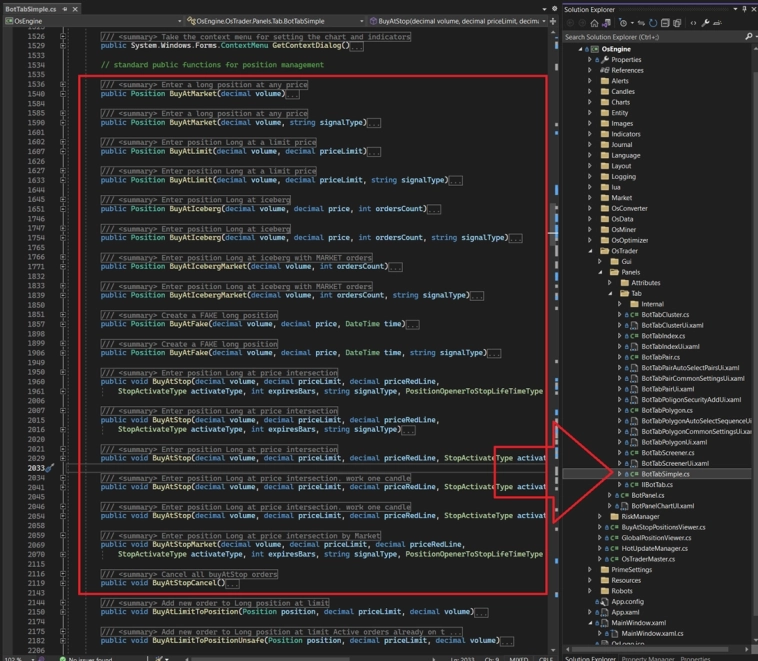The width and height of the screenshot is (758, 661).
Task: Expand the Candles folder in Solution Explorer
Action: 590,92
